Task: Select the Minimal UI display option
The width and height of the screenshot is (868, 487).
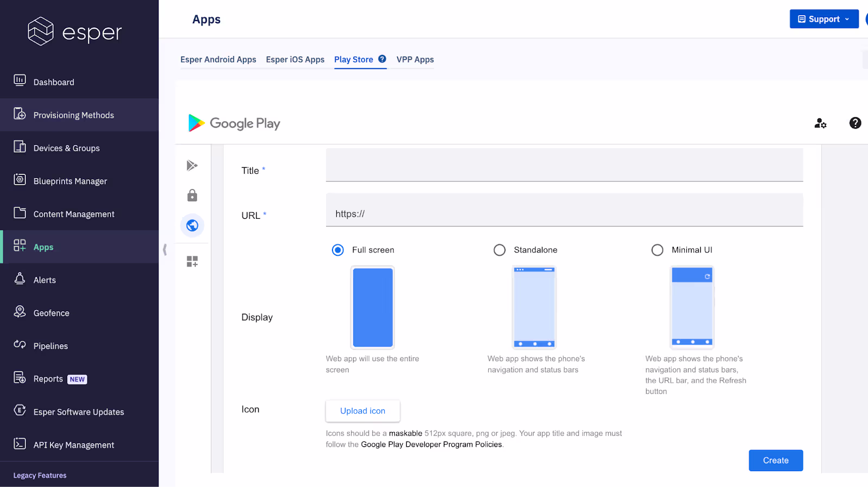Action: coord(658,250)
